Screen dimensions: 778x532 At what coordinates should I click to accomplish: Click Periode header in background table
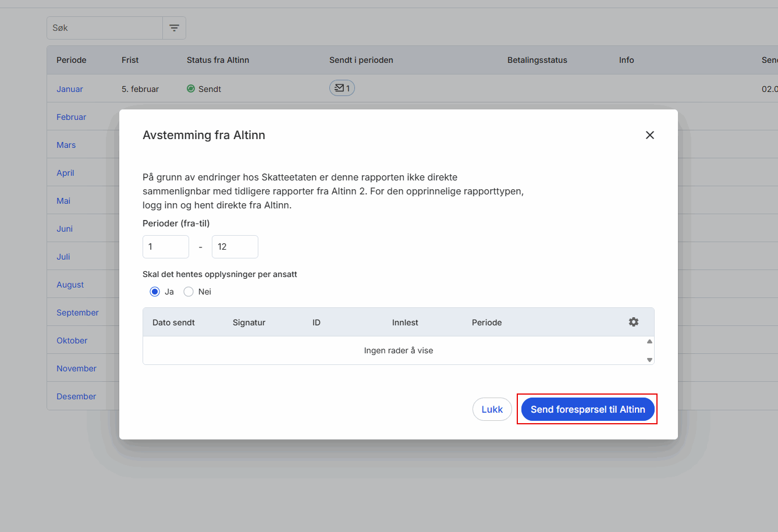click(x=71, y=60)
